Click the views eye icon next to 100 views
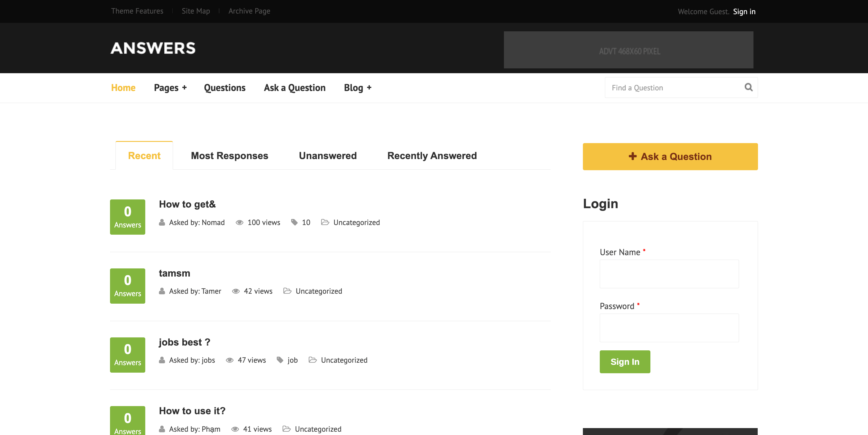 (240, 222)
